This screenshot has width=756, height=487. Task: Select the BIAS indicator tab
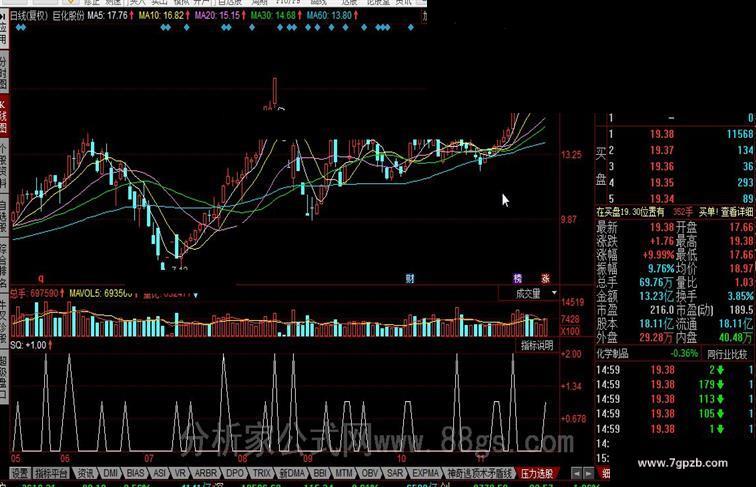pos(135,473)
